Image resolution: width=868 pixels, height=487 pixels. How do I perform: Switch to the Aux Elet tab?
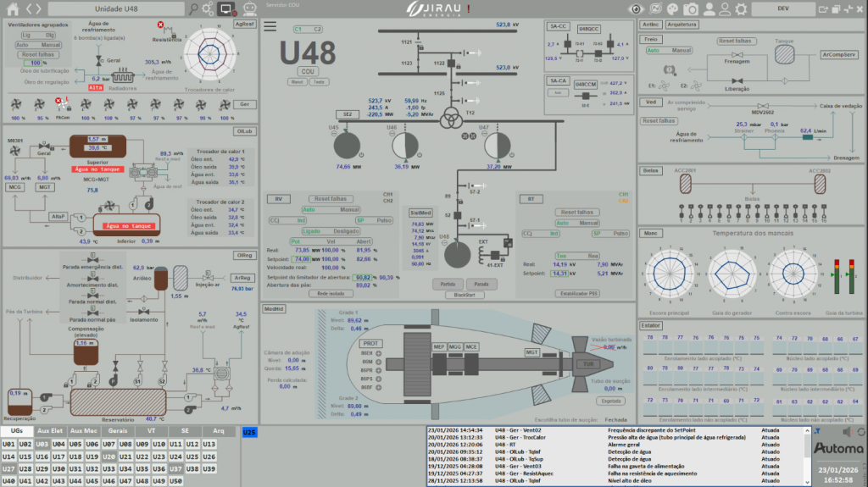click(x=50, y=431)
